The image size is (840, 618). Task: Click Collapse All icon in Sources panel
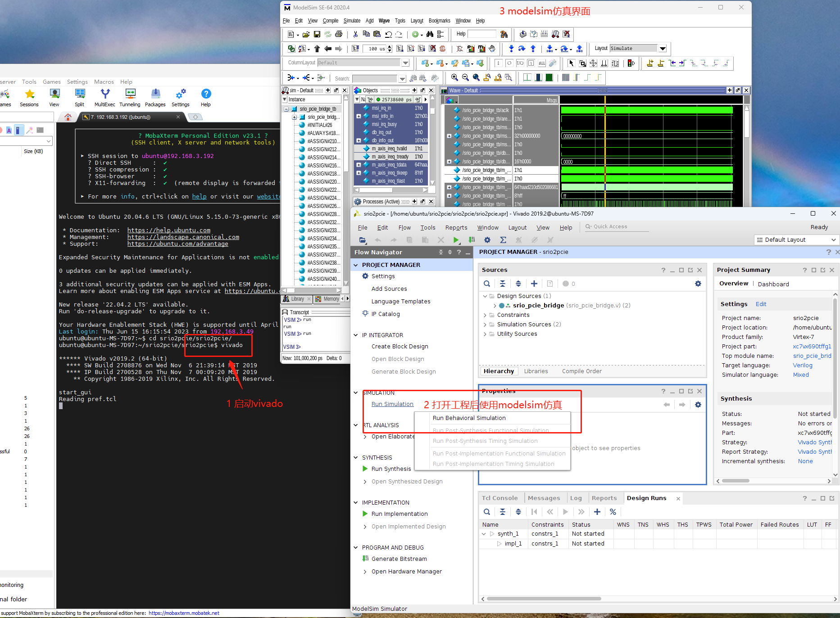503,284
